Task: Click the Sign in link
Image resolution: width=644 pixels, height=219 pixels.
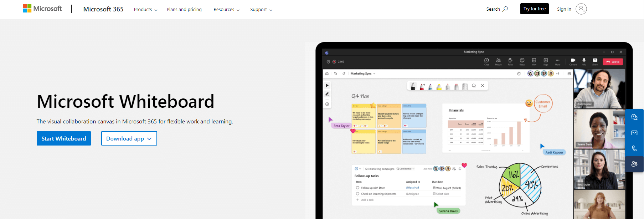Action: 564,9
